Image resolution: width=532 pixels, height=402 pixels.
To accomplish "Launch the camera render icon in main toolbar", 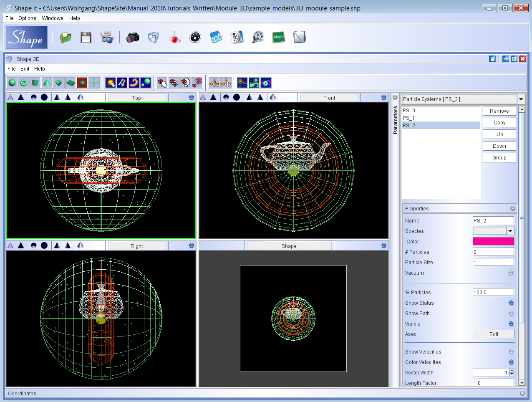I will coord(133,38).
